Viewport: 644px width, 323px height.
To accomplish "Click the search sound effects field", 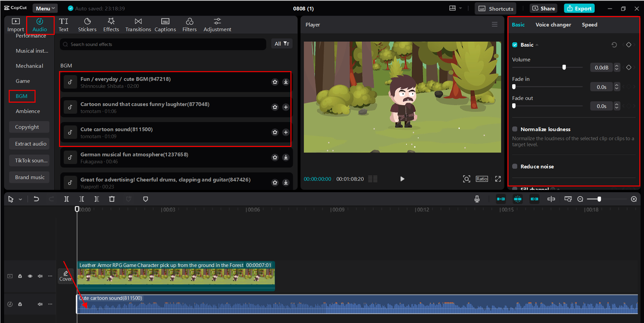I will pyautogui.click(x=163, y=44).
